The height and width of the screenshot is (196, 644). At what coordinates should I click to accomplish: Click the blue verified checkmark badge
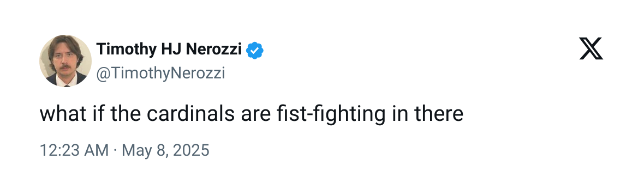(255, 51)
